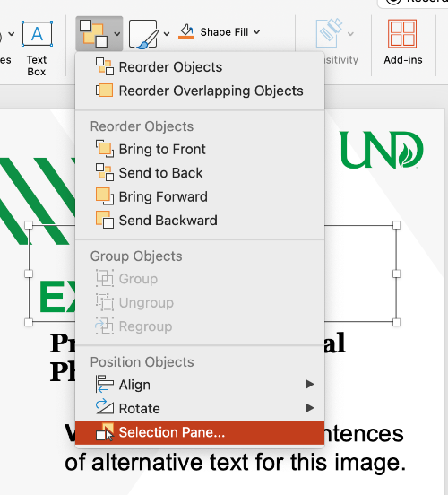The image size is (448, 495).
Task: Open the Selection Pane
Action: coord(200,432)
